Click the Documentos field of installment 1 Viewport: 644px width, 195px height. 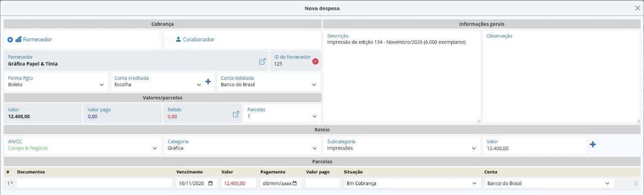(x=95, y=183)
